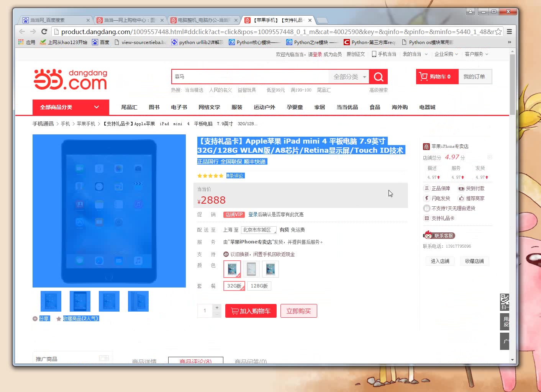The width and height of the screenshot is (541, 392).
Task: Click the browser back arrow
Action: [x=22, y=31]
